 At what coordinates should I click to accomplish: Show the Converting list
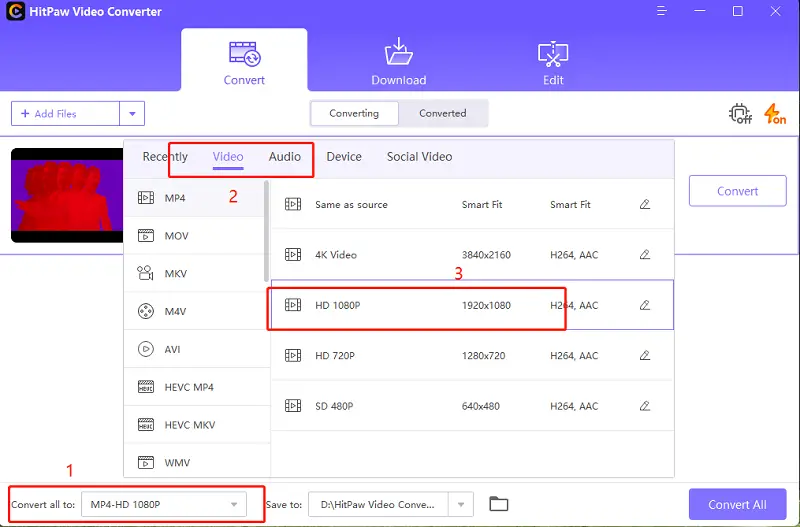[x=354, y=113]
